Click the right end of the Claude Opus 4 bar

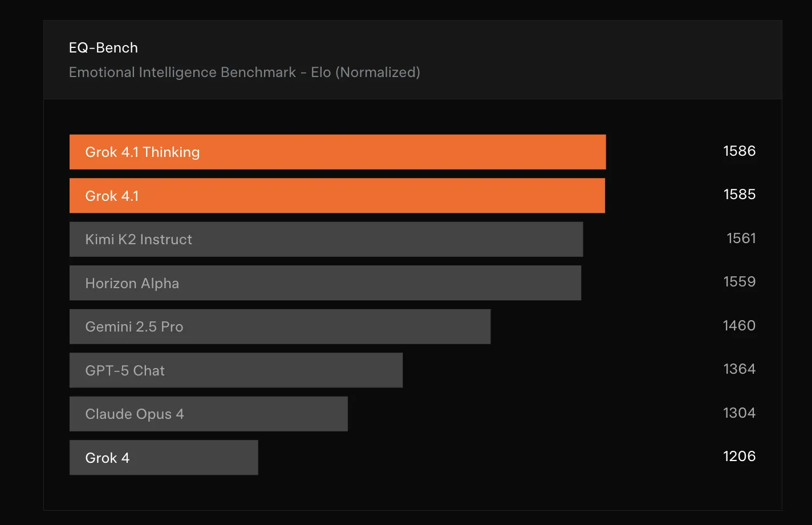coord(341,414)
